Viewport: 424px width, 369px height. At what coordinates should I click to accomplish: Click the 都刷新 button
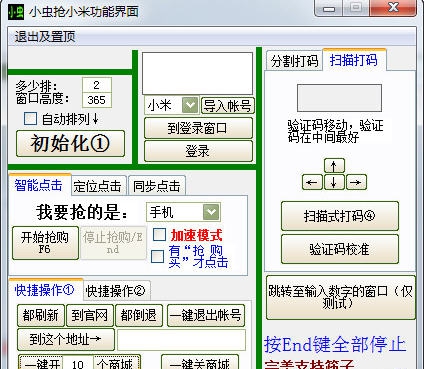(41, 315)
